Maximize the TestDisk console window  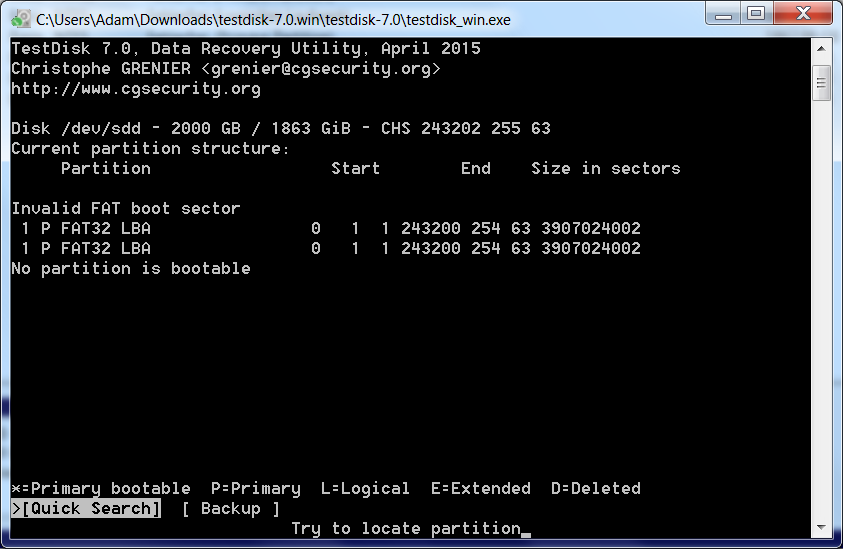[755, 14]
